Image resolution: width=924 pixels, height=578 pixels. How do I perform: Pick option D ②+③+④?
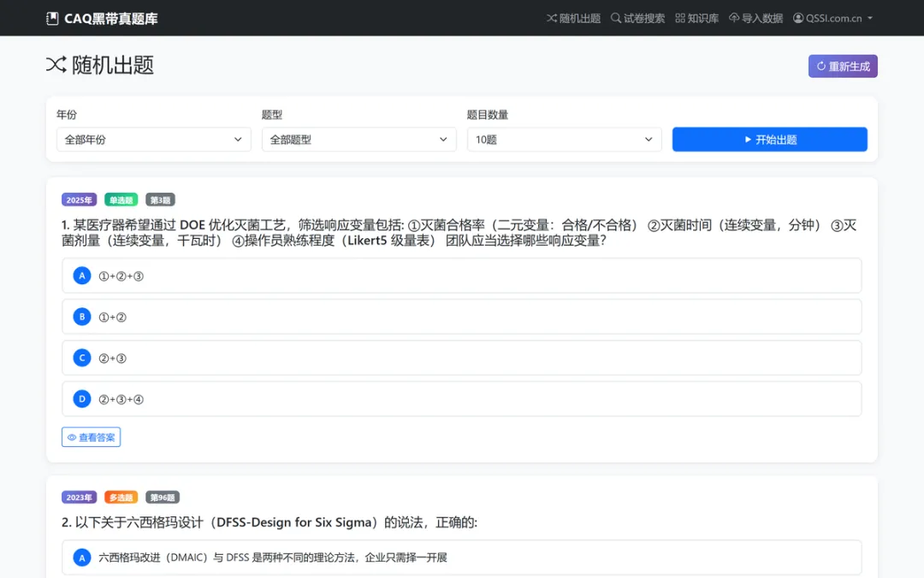tap(461, 399)
